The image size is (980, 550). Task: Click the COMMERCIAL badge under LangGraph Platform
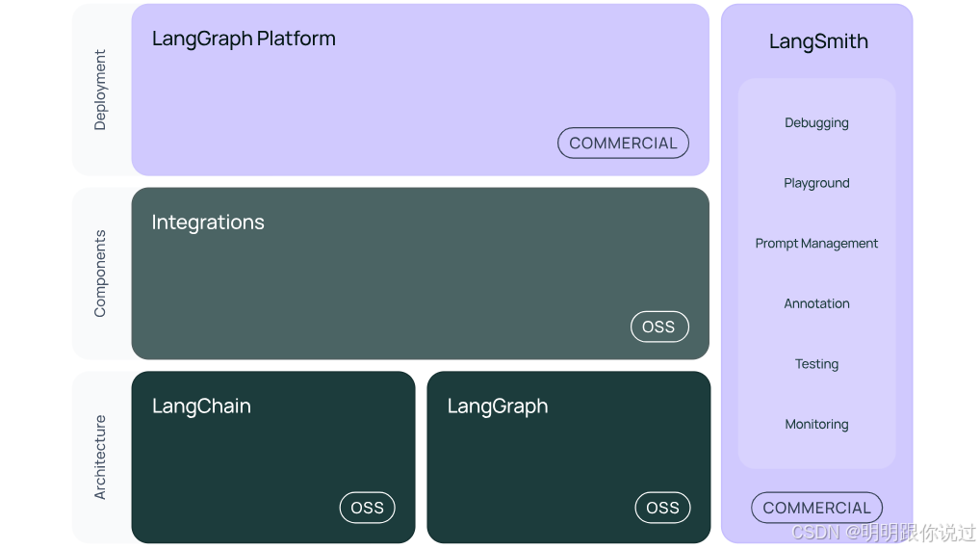623,144
